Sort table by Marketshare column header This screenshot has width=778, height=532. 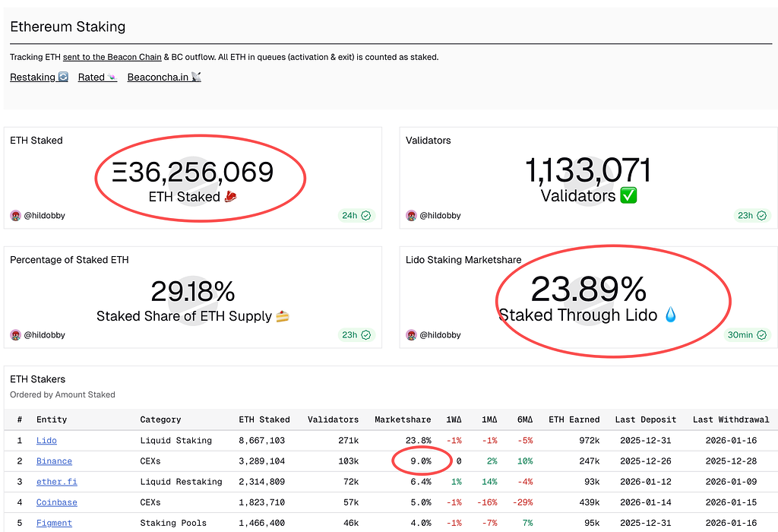pos(403,420)
